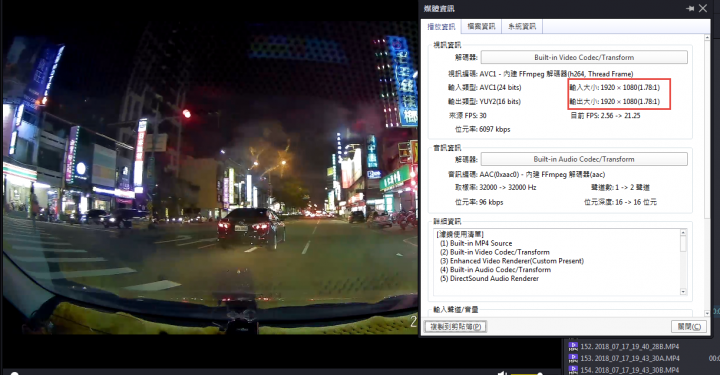The image size is (720, 375).
Task: Click the video codec line 'AVC1 - 內建 FFmpeg 解碼器'
Action: (540, 74)
